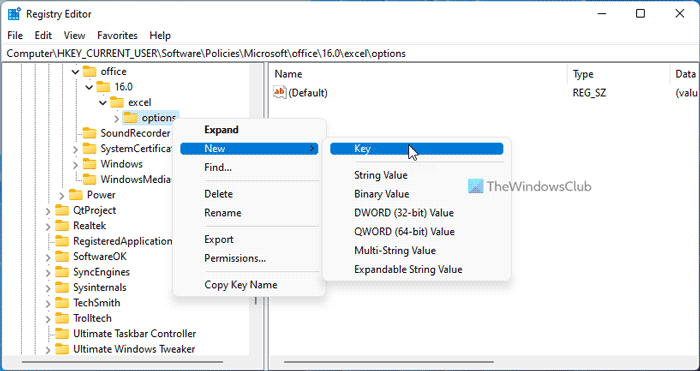700x371 pixels.
Task: Click the options folder icon
Action: (x=130, y=118)
